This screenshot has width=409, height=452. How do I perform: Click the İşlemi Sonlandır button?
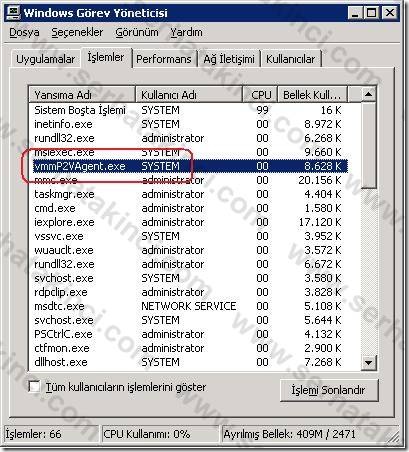pos(329,390)
